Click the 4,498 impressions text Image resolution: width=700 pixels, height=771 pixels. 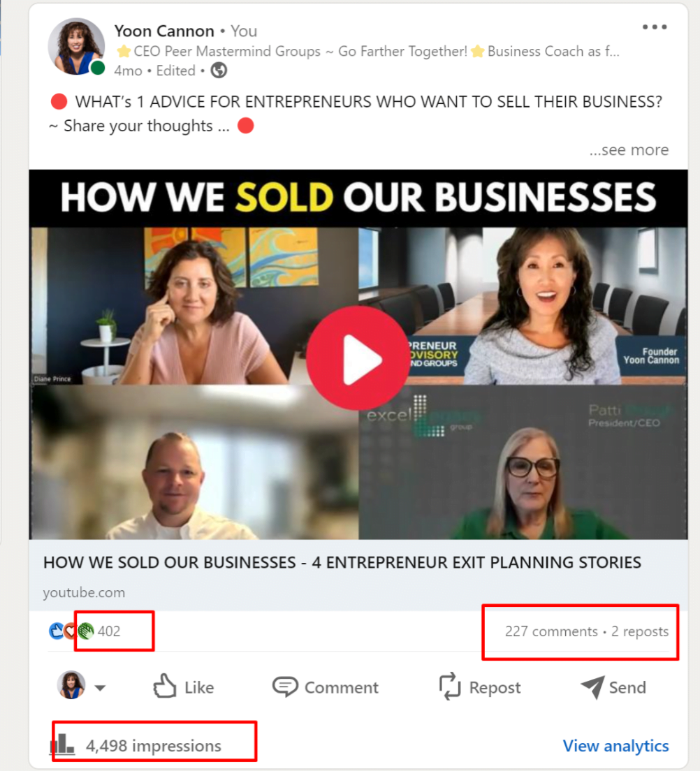(154, 746)
